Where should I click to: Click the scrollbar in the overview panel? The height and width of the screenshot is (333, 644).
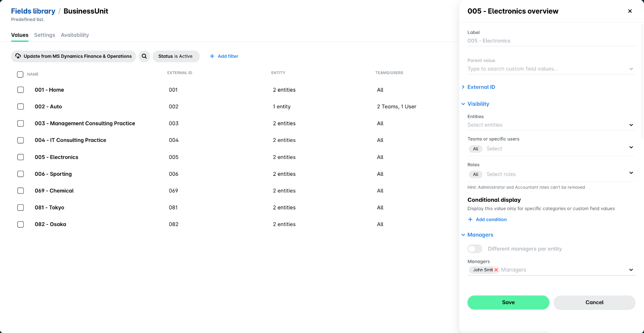coord(642,81)
